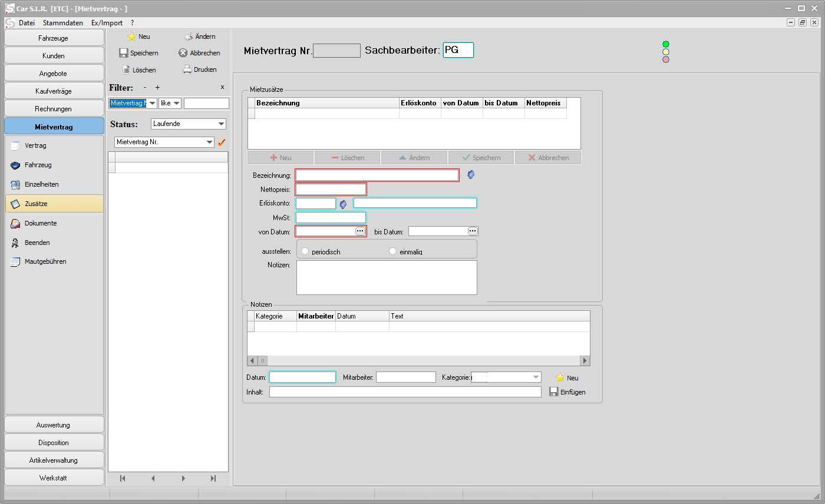Open Mautgebühren section
Viewport: 825px width, 504px height.
(x=45, y=261)
